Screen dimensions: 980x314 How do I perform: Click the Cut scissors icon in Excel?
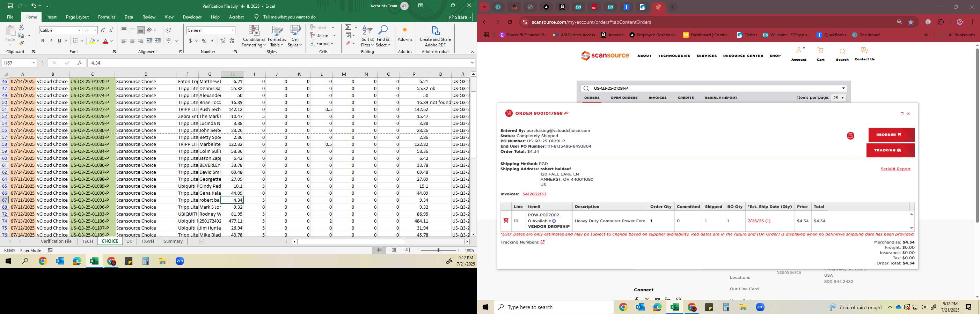pos(21,27)
